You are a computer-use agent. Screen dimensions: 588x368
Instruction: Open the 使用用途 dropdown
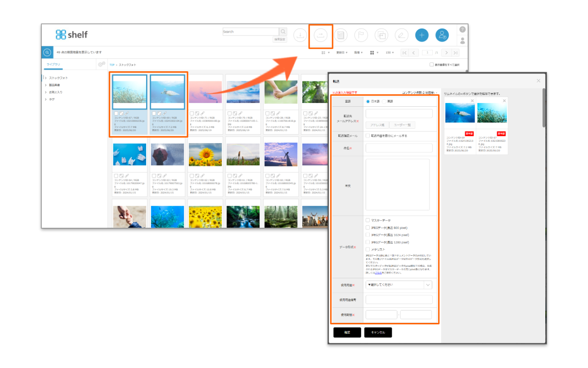[399, 285]
